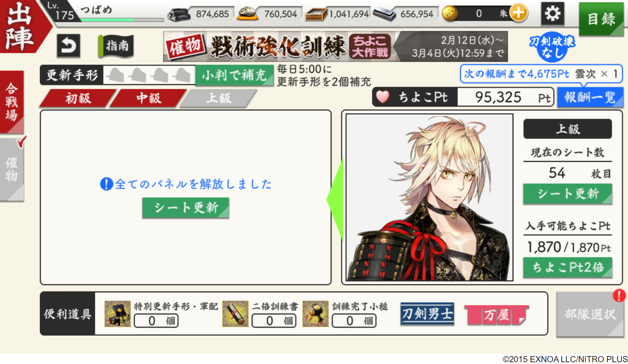Click the 刀剣破壊なし badge
This screenshot has height=364, width=628.
(x=552, y=47)
